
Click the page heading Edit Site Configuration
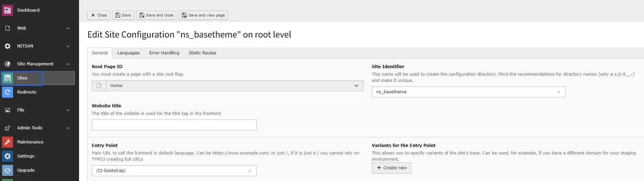189,35
